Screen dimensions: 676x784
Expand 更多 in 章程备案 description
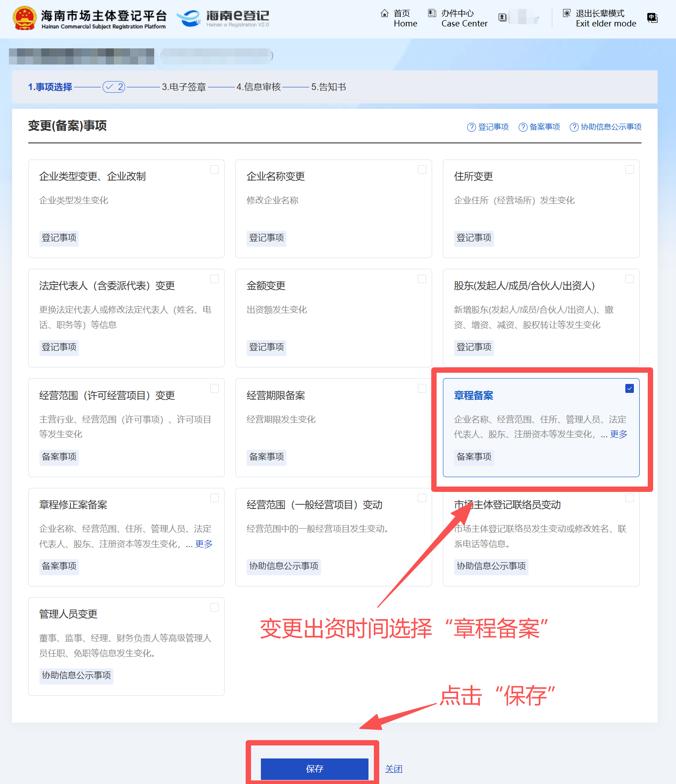(x=619, y=434)
